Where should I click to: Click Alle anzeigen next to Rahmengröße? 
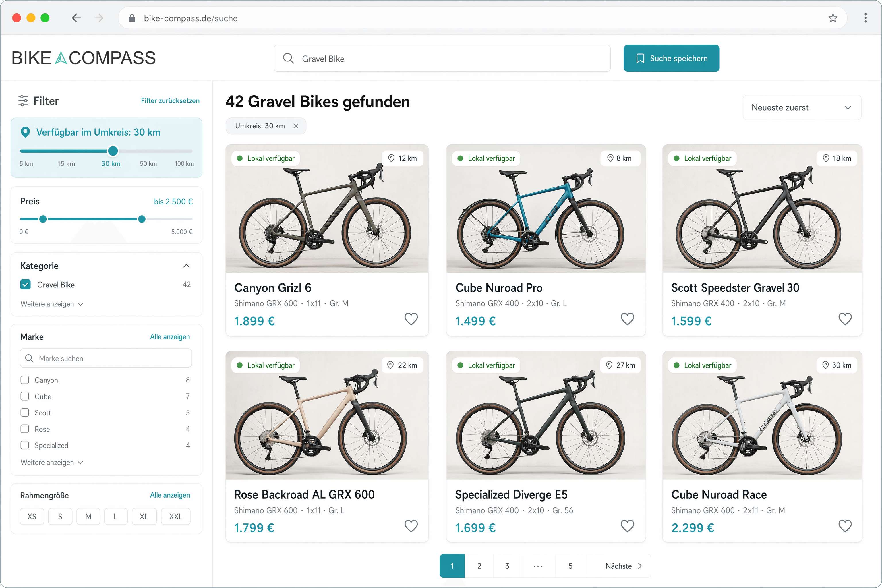(x=170, y=495)
